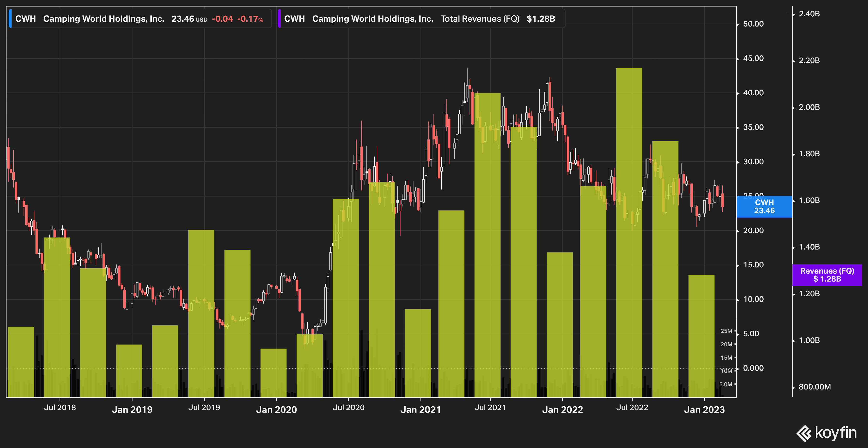Click the tallest revenue bar near Jul 2022
868x448 pixels.
[x=629, y=232]
